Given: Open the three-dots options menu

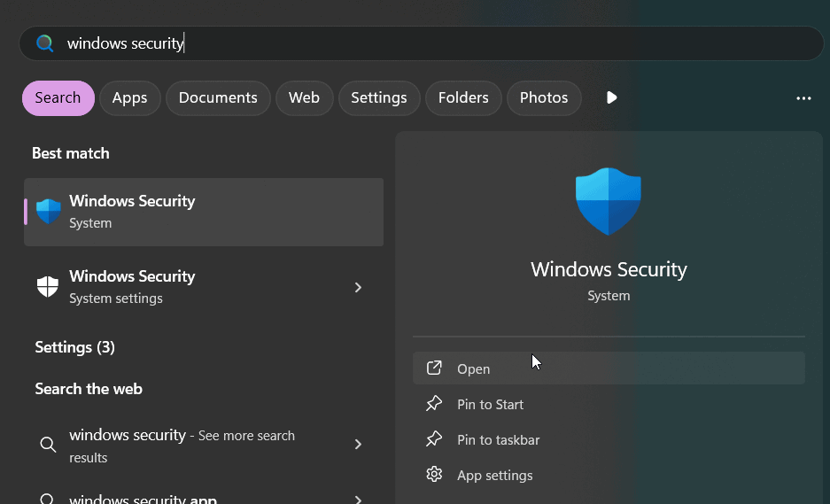Looking at the screenshot, I should [x=803, y=98].
